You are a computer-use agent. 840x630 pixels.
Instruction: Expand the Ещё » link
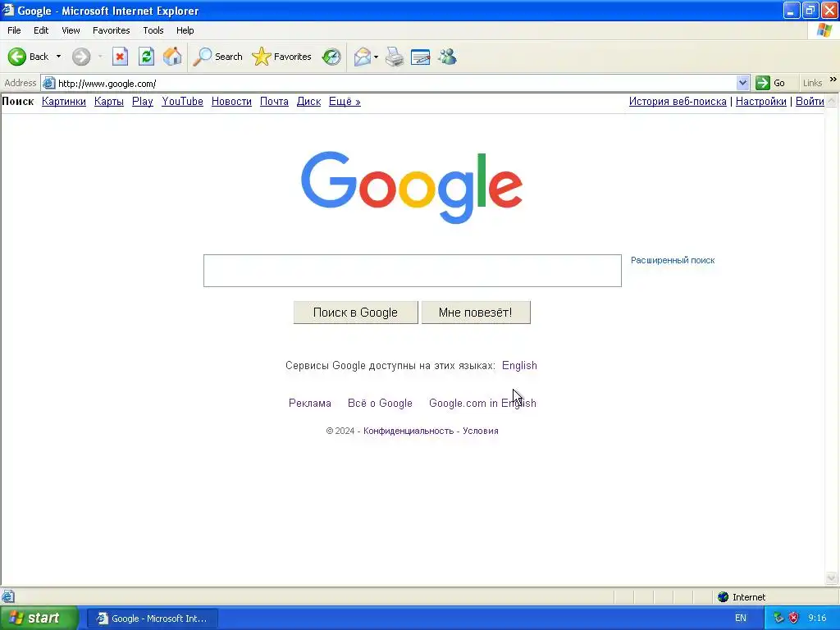point(345,101)
